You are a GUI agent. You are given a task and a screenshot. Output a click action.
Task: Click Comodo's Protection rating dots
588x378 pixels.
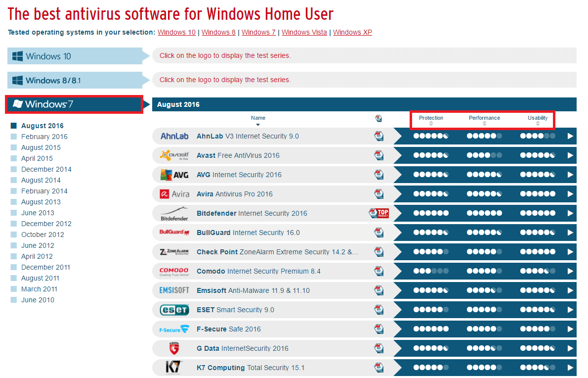(431, 271)
